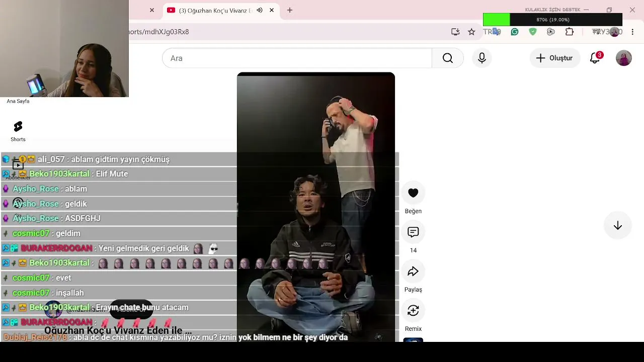Go to Shorts in the sidebar
The width and height of the screenshot is (644, 362).
(18, 131)
